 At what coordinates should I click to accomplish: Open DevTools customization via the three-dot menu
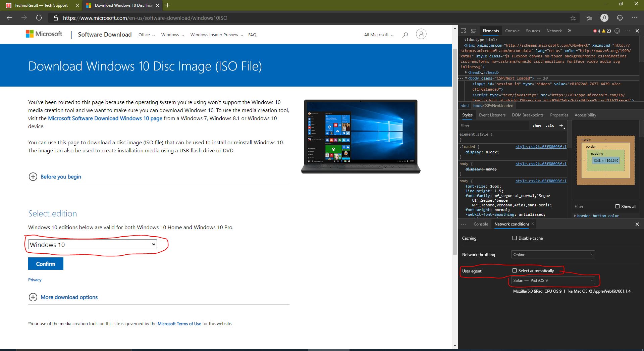pyautogui.click(x=628, y=31)
